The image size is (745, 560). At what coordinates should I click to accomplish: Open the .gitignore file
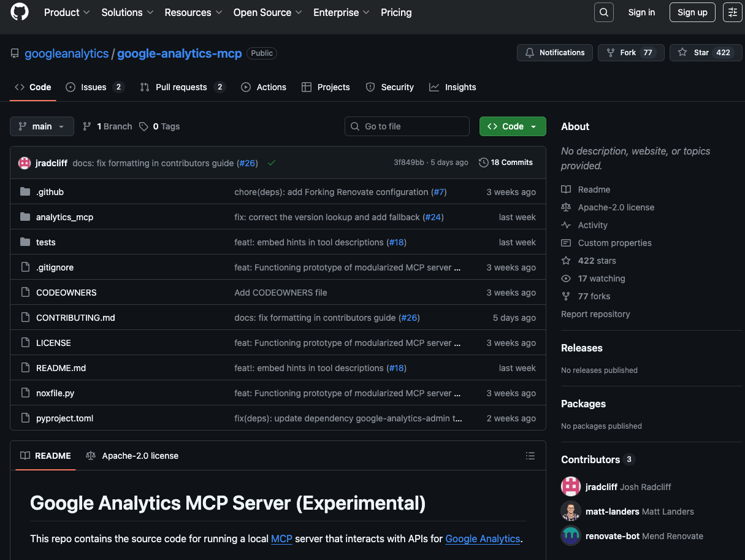55,267
